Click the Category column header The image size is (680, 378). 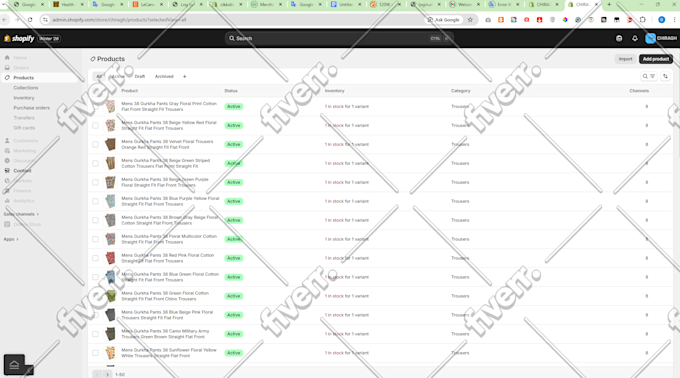pyautogui.click(x=461, y=91)
